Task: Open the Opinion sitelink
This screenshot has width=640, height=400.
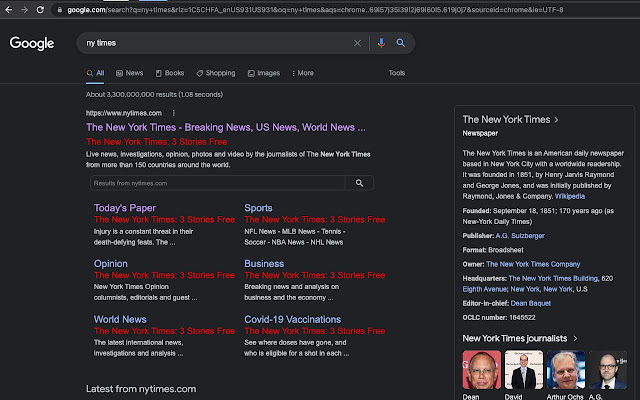Action: point(111,264)
